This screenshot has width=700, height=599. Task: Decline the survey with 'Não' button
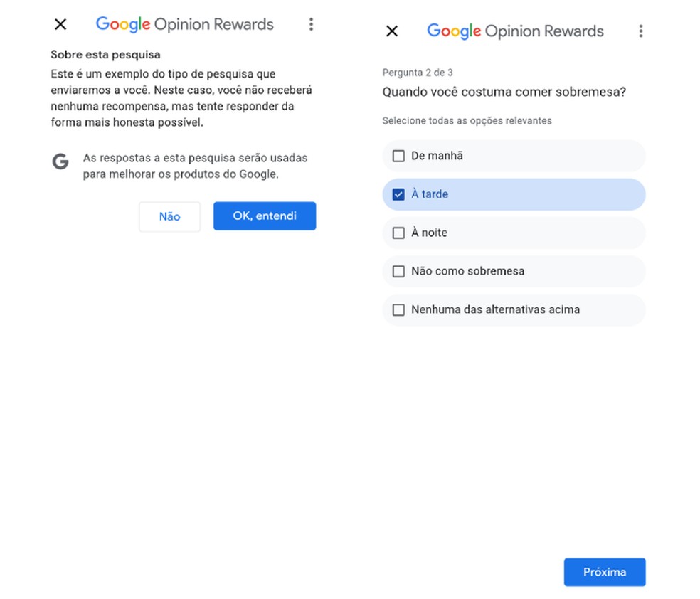(x=169, y=216)
